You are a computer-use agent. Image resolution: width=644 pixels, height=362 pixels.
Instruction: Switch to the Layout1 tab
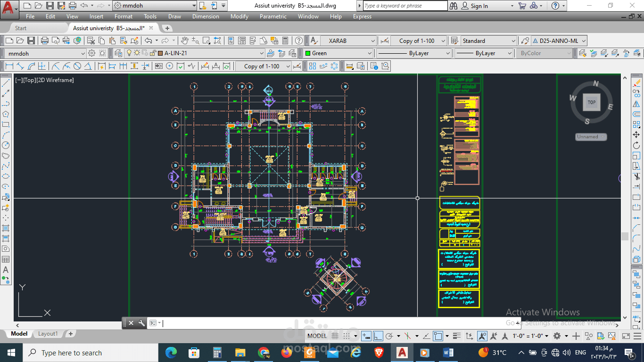(x=48, y=334)
